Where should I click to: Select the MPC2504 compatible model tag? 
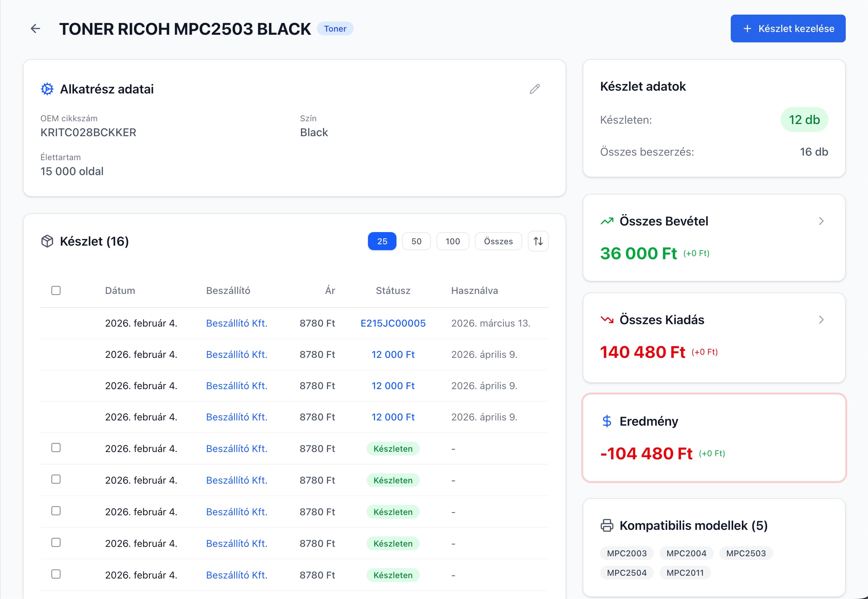pyautogui.click(x=627, y=573)
